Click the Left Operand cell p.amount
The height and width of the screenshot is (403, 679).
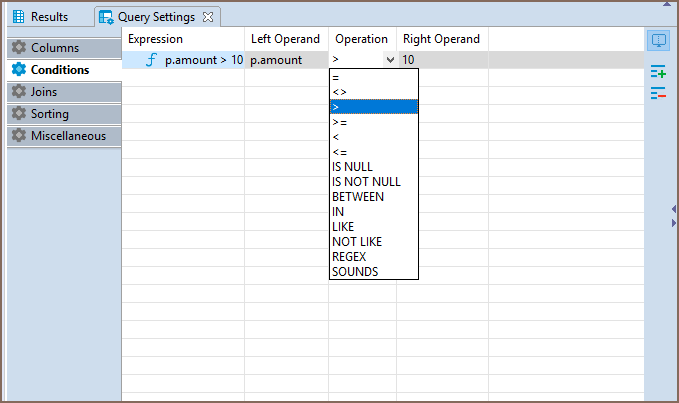click(285, 60)
